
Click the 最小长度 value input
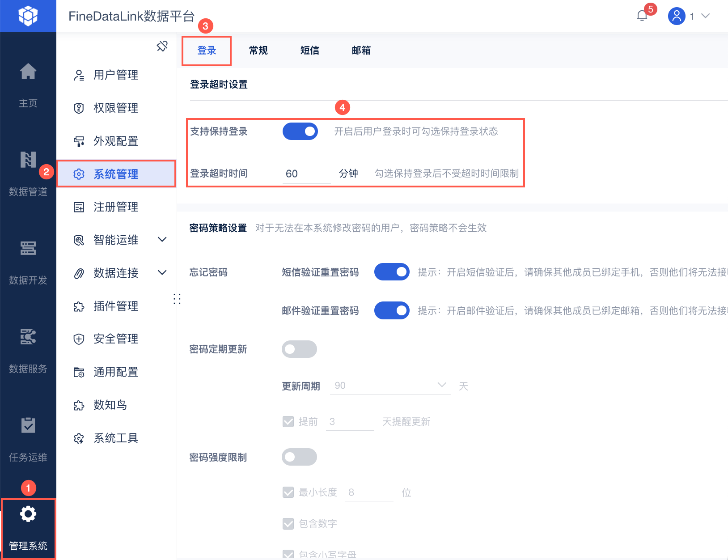(369, 492)
